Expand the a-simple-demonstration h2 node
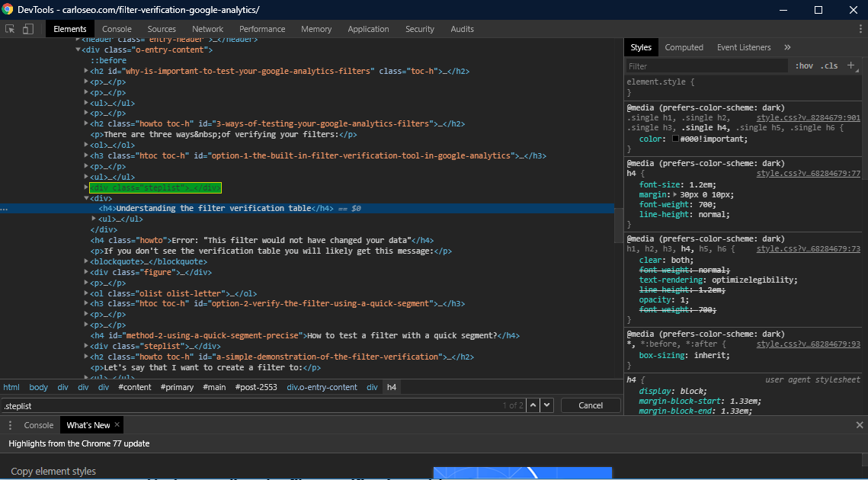The height and width of the screenshot is (480, 868). (x=86, y=357)
